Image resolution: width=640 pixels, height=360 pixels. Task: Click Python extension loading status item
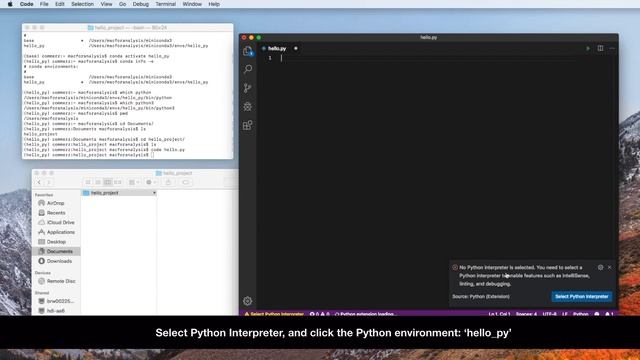(365, 314)
